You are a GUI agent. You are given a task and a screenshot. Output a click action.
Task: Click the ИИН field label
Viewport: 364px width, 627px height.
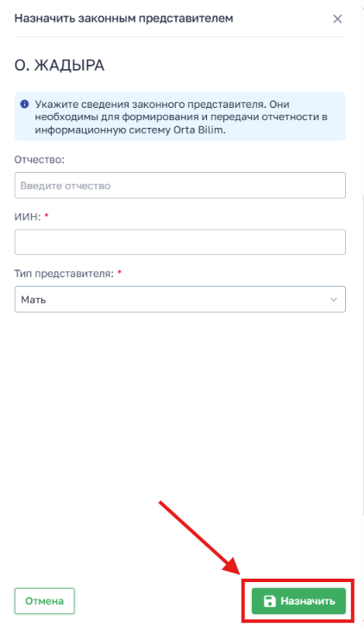pos(28,217)
